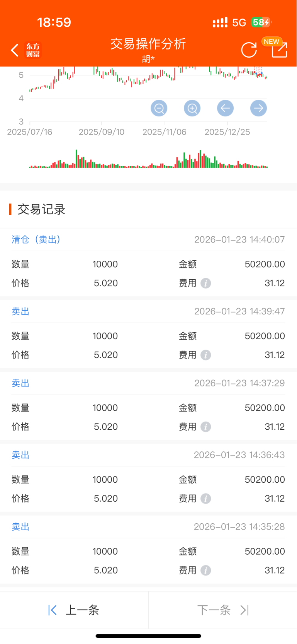
Task: Show fee info for 14:40:07 trade
Action: [206, 284]
